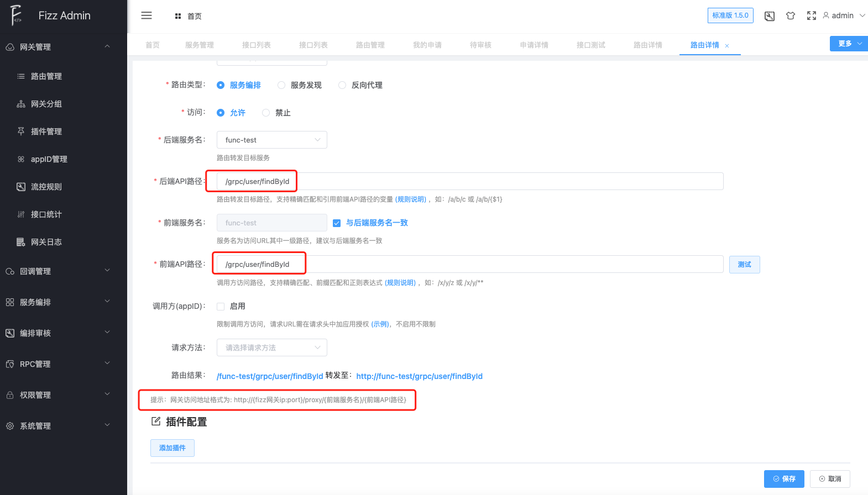Open 规则说明 link under 后端API路径
Screen dimensions: 868x495
point(411,199)
